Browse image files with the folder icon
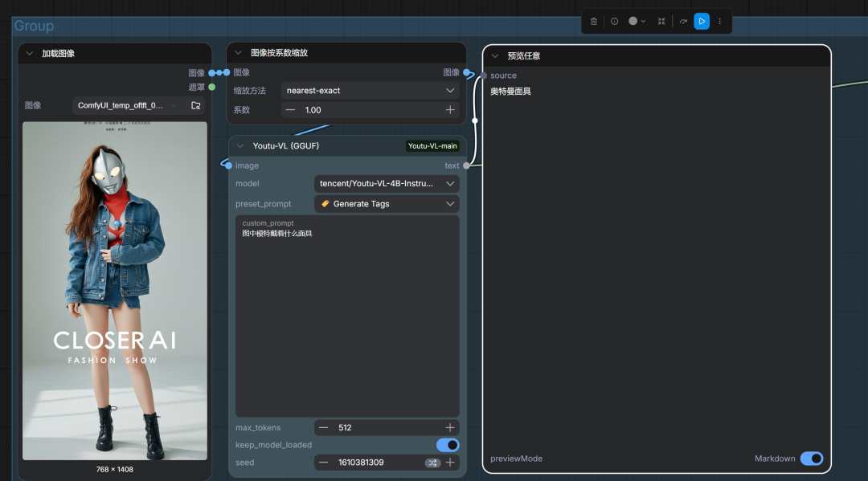Image resolution: width=868 pixels, height=481 pixels. pyautogui.click(x=195, y=106)
